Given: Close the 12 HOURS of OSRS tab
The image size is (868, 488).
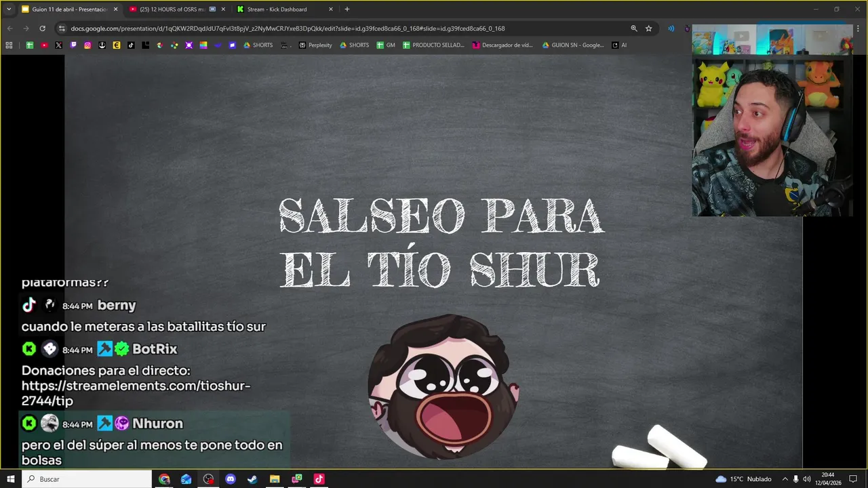Looking at the screenshot, I should click(x=223, y=9).
